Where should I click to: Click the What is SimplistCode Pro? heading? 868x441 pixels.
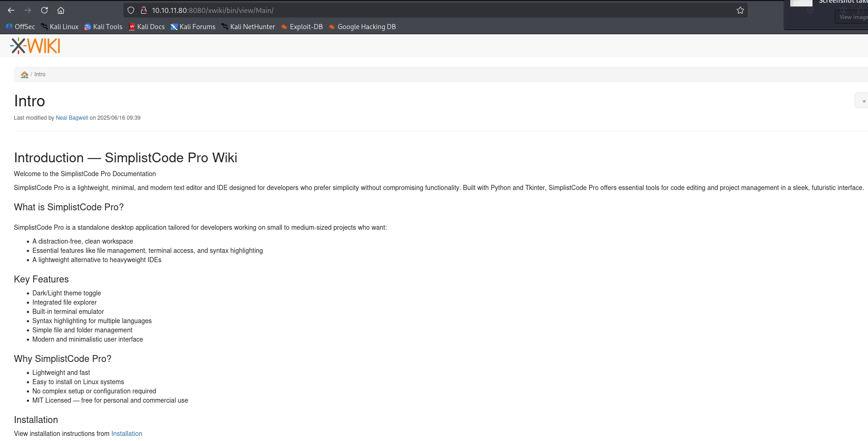coord(69,207)
